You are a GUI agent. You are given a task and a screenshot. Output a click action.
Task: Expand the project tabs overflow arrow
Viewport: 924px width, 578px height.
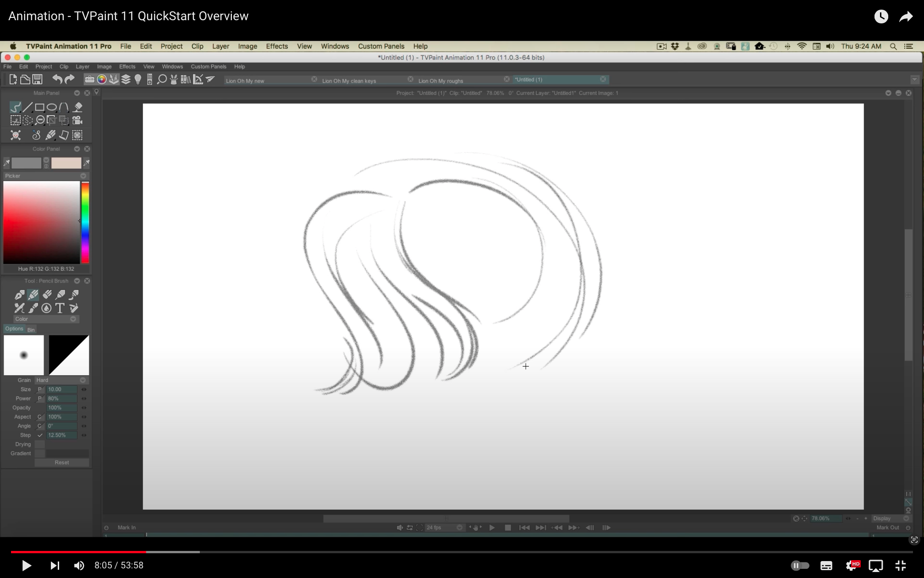click(x=914, y=79)
